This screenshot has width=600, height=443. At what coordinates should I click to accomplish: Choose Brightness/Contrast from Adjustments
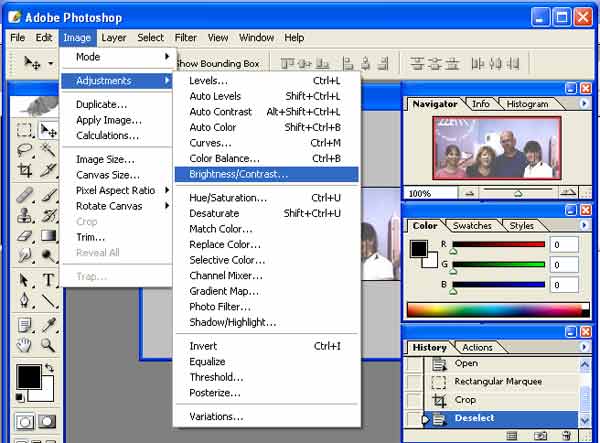[267, 174]
